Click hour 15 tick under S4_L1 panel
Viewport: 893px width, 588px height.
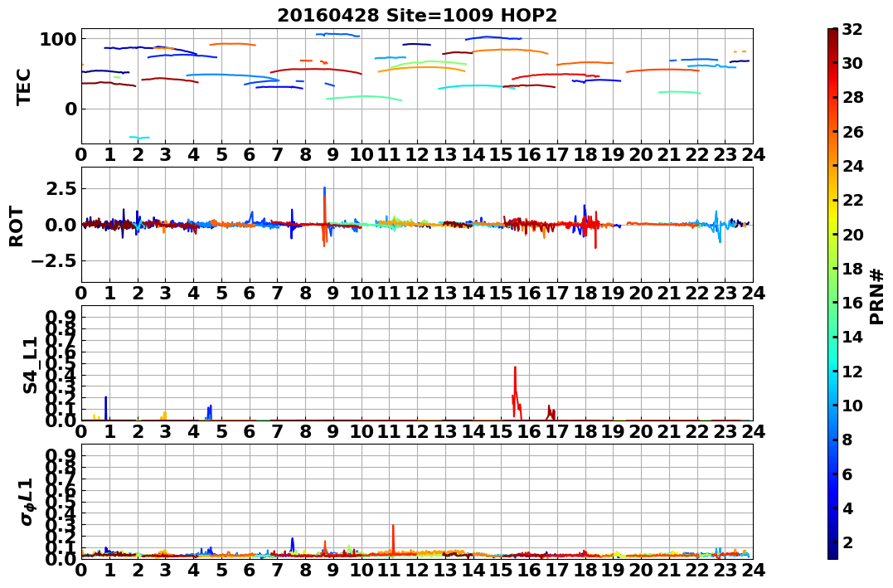501,432
